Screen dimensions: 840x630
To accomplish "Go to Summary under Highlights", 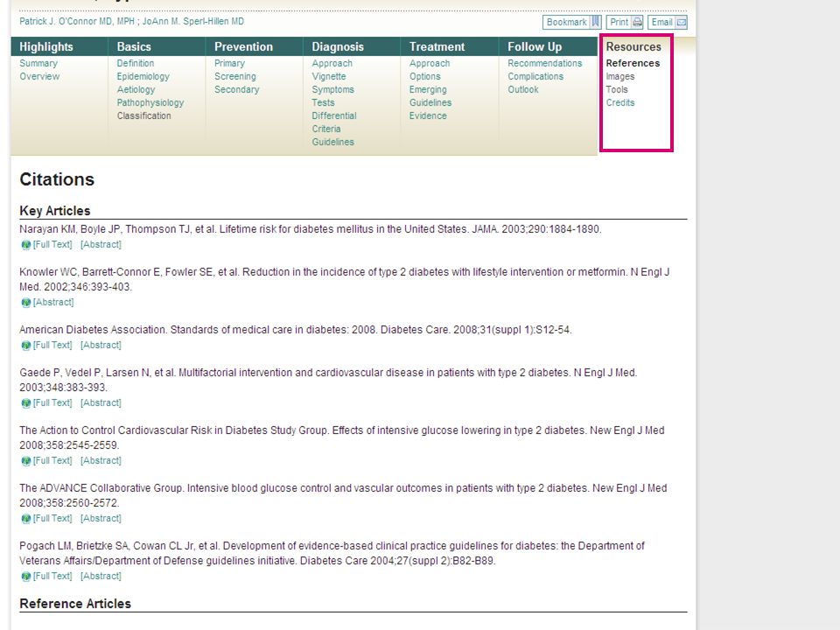I will point(38,63).
